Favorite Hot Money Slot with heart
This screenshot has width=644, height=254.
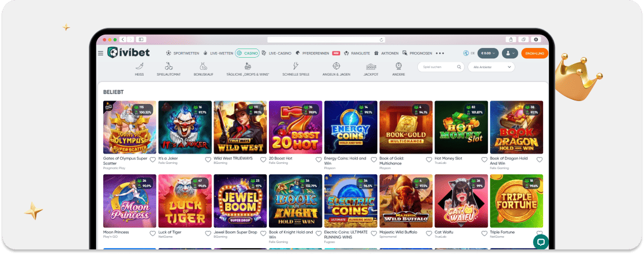[x=484, y=159]
